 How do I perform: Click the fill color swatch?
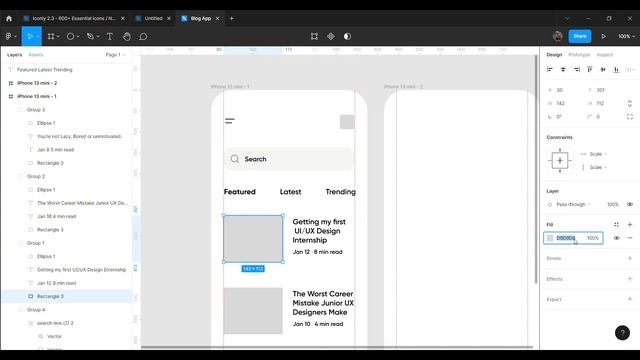(550, 238)
